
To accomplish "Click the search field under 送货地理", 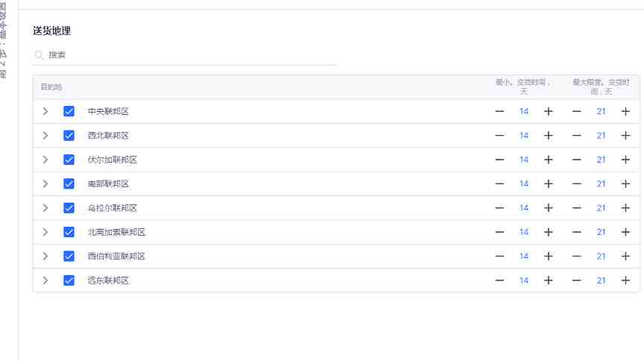I will coord(185,55).
